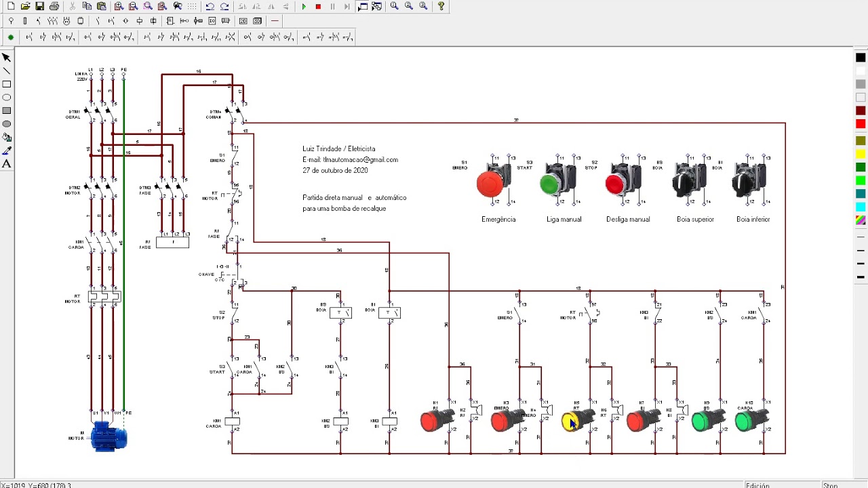
Task: Select the arrow pointer tool
Action: 7,58
